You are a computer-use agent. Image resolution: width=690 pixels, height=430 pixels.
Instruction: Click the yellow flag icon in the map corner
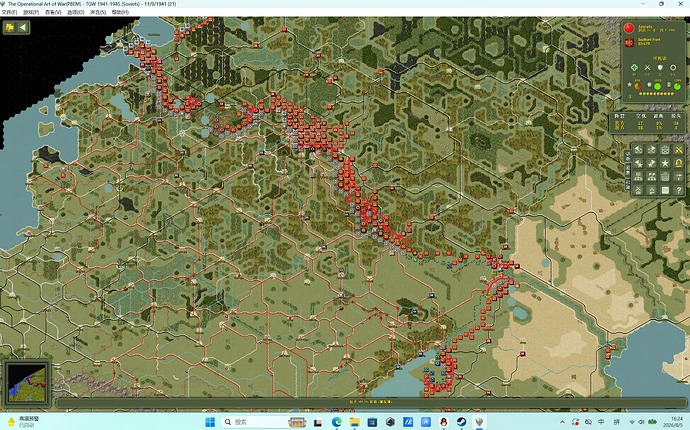(x=10, y=28)
